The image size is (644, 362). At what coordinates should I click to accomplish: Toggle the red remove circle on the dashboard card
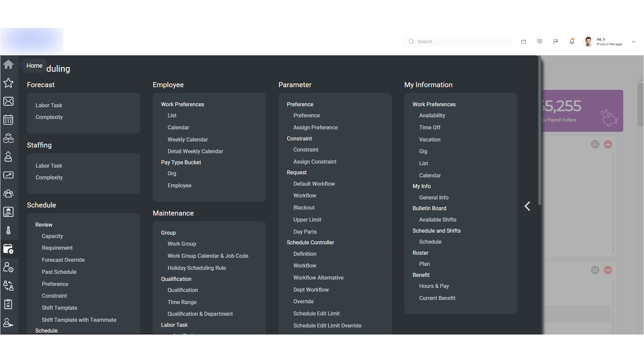(608, 144)
